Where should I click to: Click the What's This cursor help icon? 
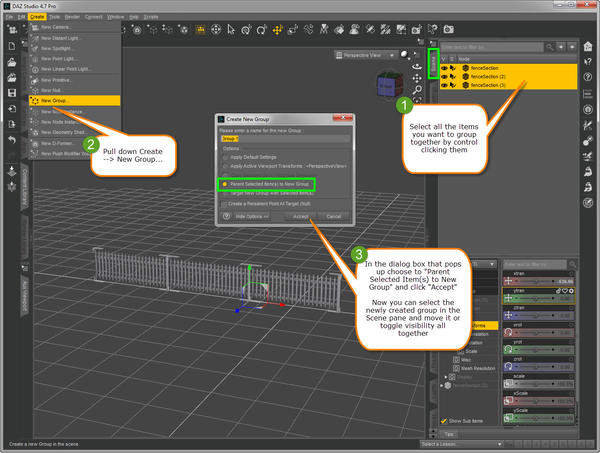pos(588,62)
